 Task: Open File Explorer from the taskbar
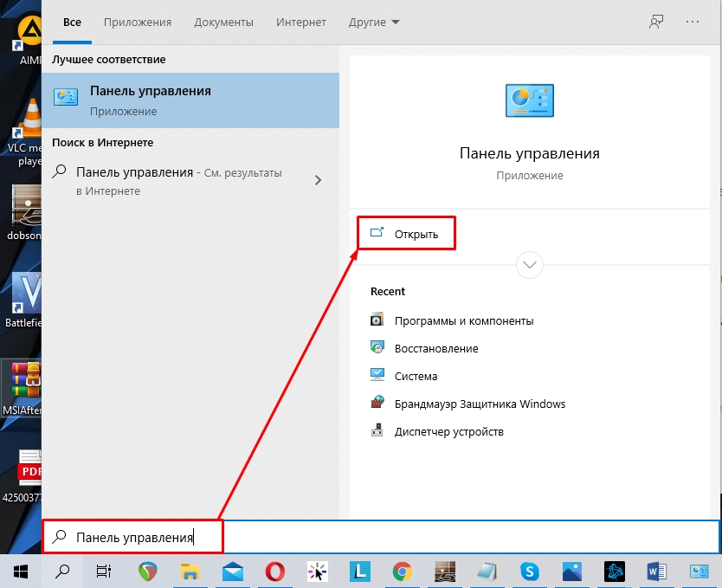point(190,571)
